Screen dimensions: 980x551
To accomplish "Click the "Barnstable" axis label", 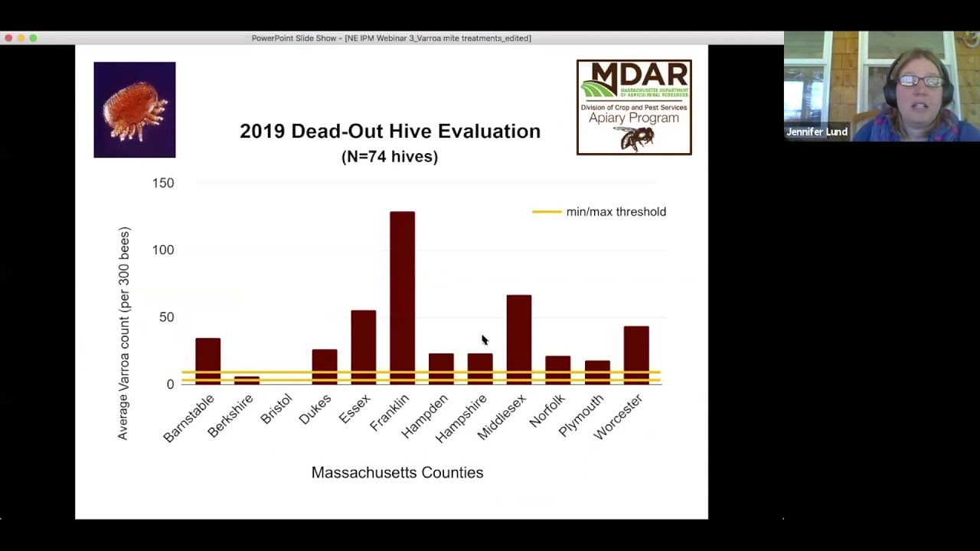I will 189,419.
